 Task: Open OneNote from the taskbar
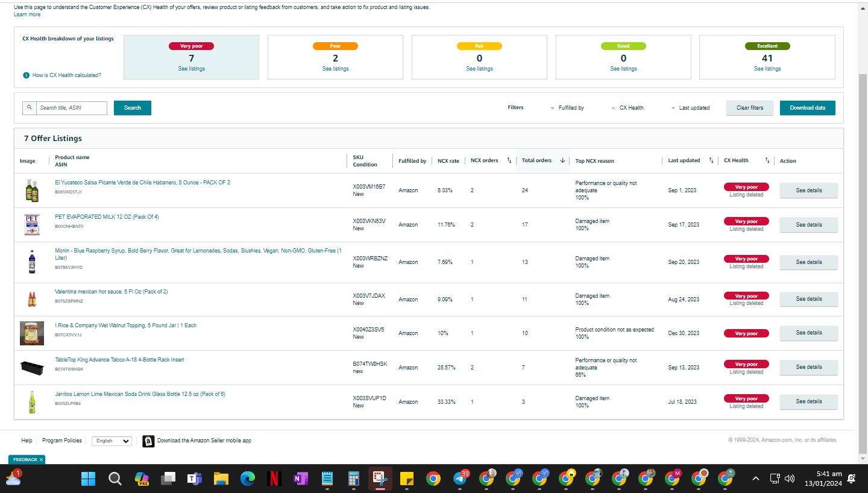click(300, 479)
